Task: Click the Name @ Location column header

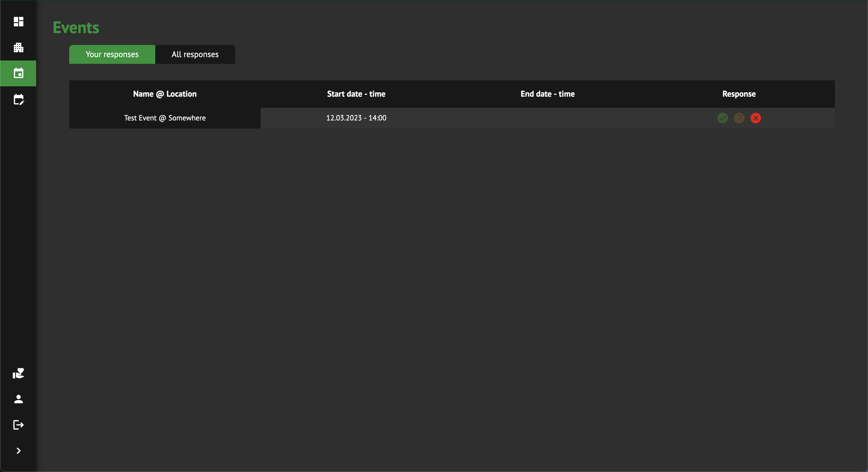Action: (165, 94)
